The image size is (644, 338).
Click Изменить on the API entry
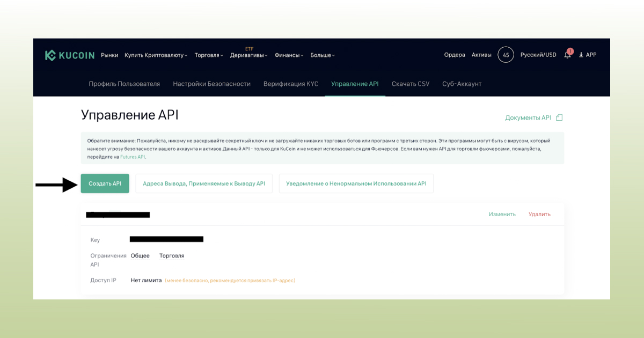click(502, 214)
